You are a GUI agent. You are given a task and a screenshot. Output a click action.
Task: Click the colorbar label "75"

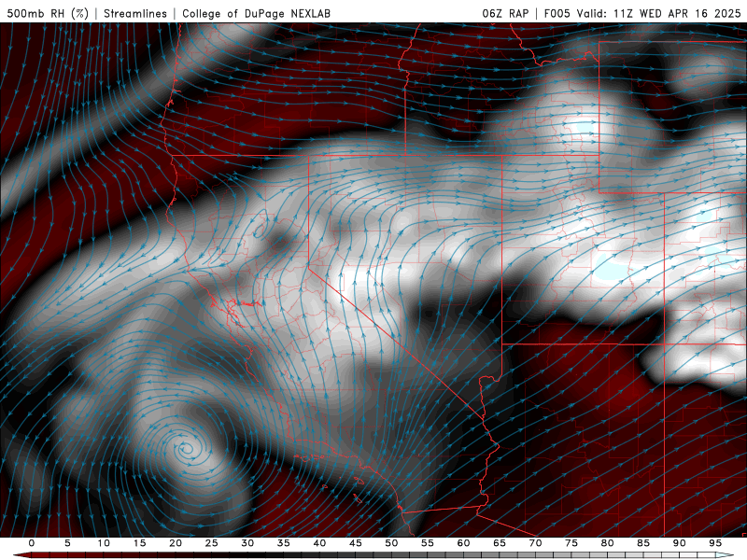571,543
